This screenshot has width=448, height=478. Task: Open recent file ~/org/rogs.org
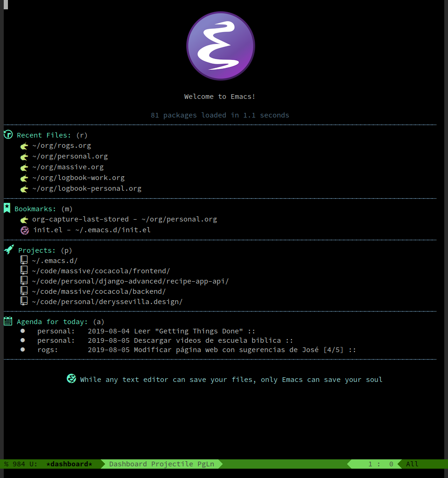pyautogui.click(x=62, y=145)
